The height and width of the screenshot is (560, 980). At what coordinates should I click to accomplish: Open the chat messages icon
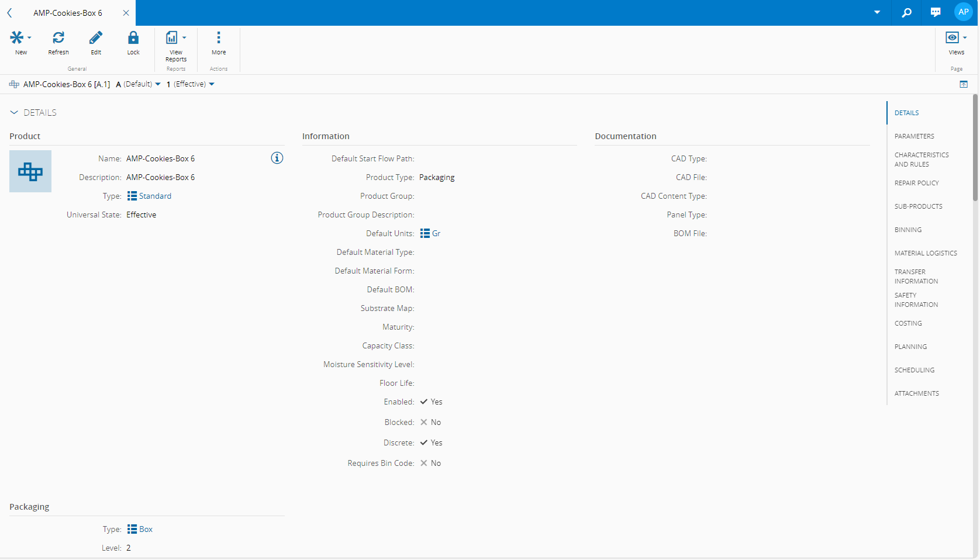pos(936,12)
